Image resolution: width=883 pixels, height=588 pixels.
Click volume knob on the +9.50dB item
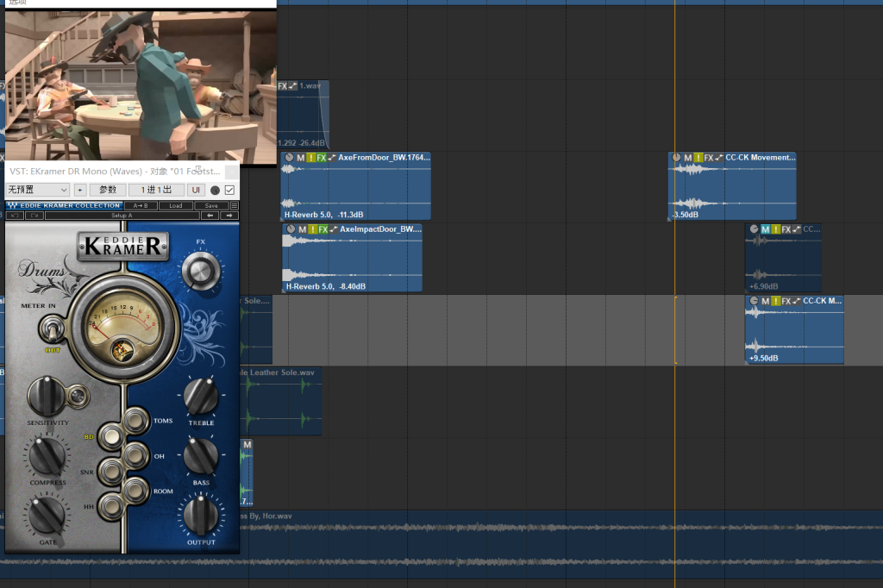[754, 301]
